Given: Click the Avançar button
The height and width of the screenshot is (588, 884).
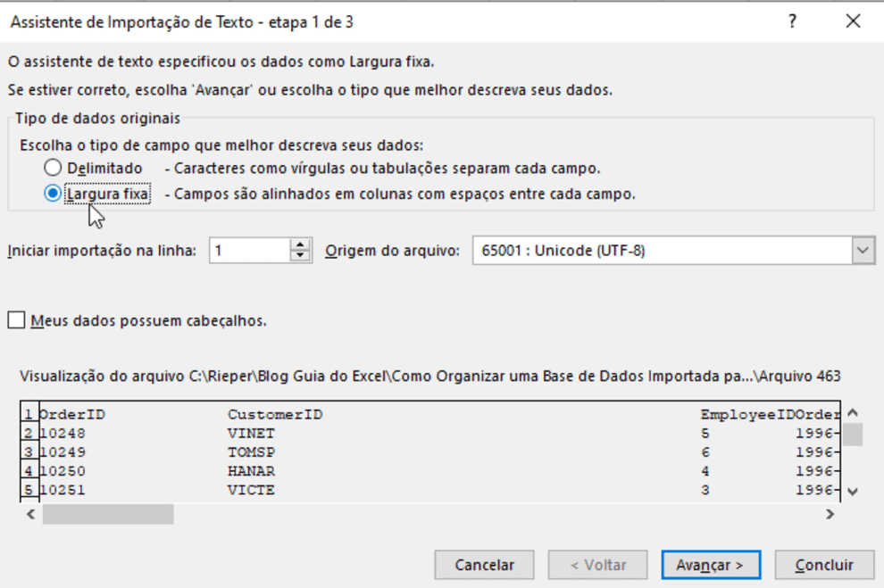Looking at the screenshot, I should click(710, 565).
